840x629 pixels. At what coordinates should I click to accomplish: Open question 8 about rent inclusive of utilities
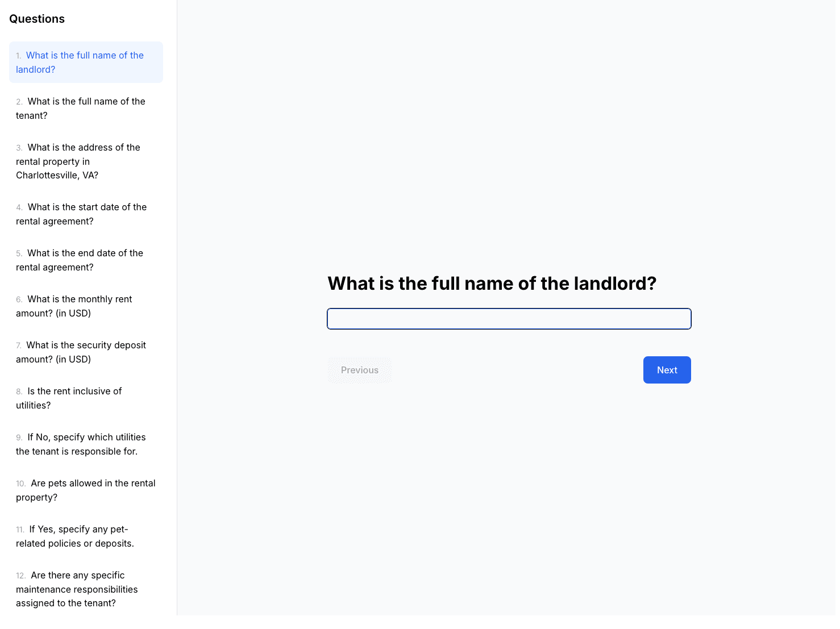(86, 398)
